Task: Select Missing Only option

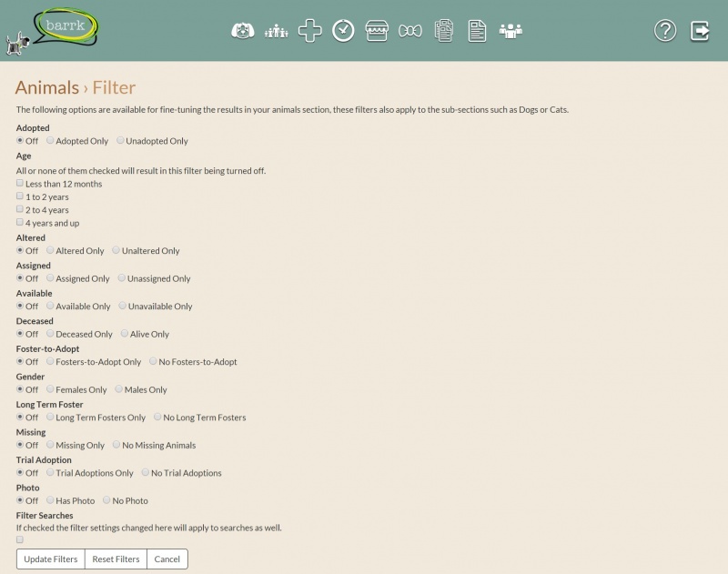Action: click(50, 445)
